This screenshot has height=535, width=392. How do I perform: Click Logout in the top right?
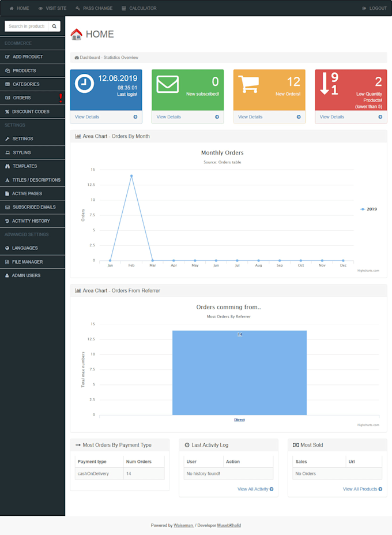click(x=374, y=8)
